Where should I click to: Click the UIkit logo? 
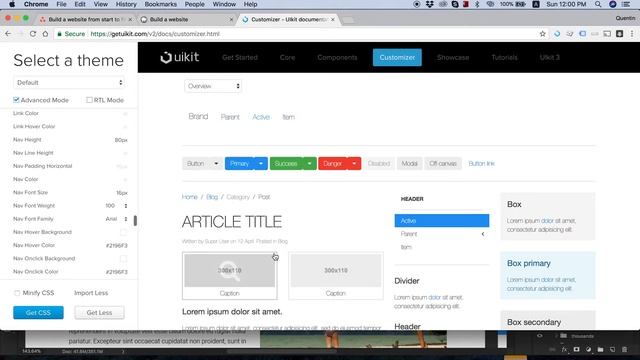point(180,58)
